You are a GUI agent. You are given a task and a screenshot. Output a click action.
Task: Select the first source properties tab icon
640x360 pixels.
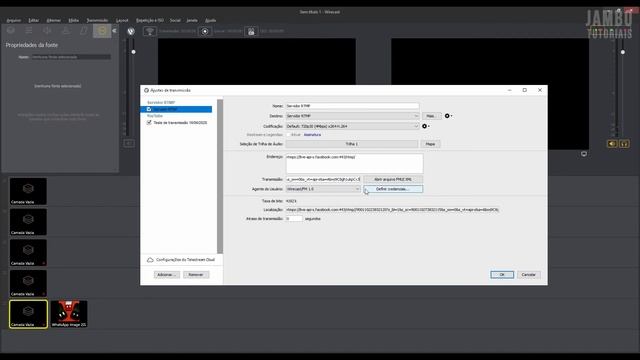click(11, 31)
